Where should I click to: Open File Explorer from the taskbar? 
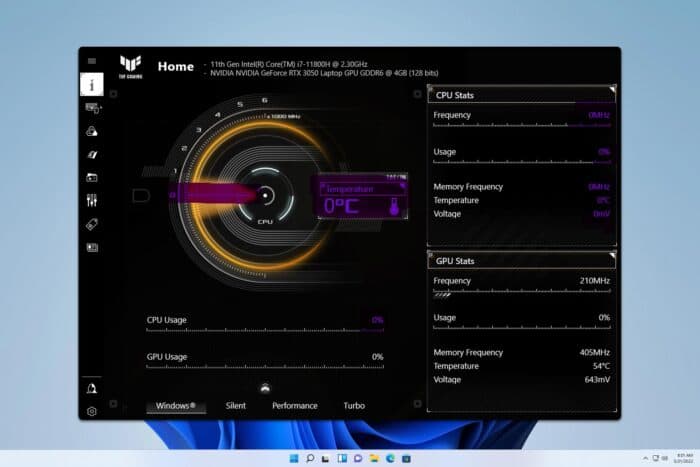click(374, 459)
